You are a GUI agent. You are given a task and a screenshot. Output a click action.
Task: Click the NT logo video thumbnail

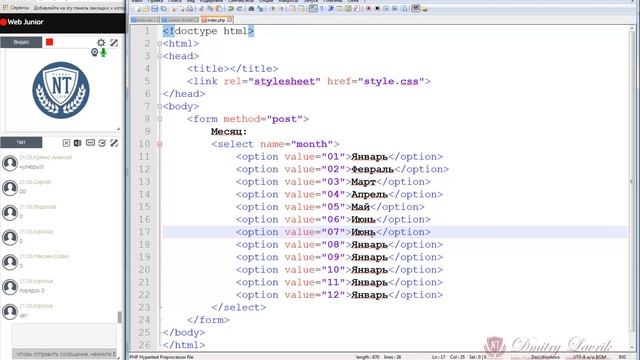pos(61,90)
